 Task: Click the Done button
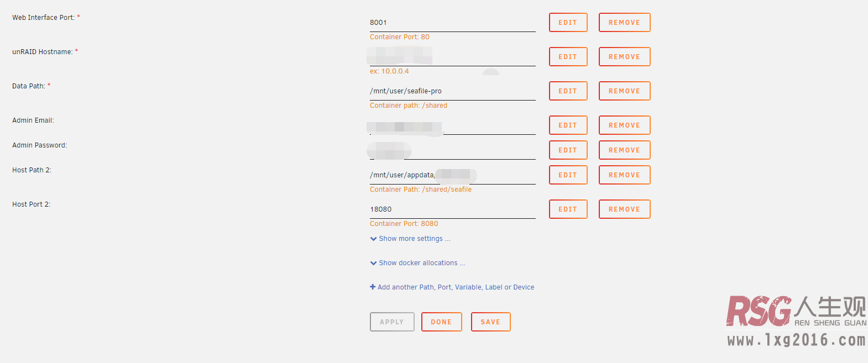(441, 322)
